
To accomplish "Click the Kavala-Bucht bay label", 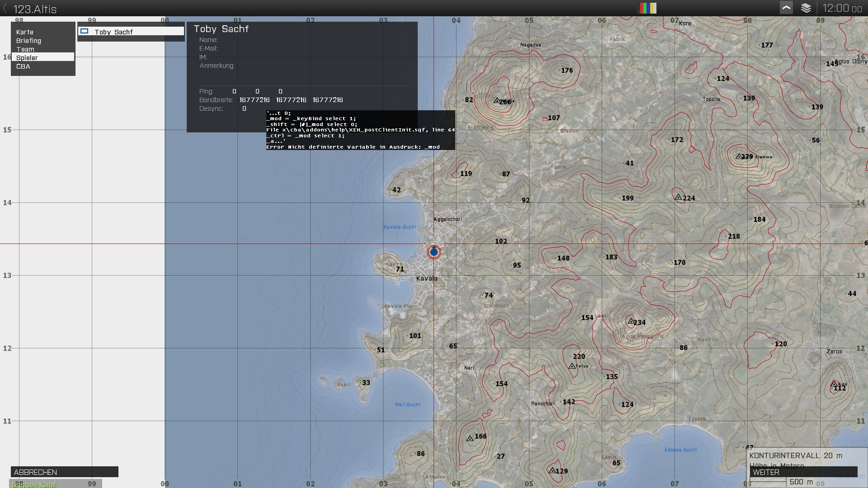I will pyautogui.click(x=400, y=227).
